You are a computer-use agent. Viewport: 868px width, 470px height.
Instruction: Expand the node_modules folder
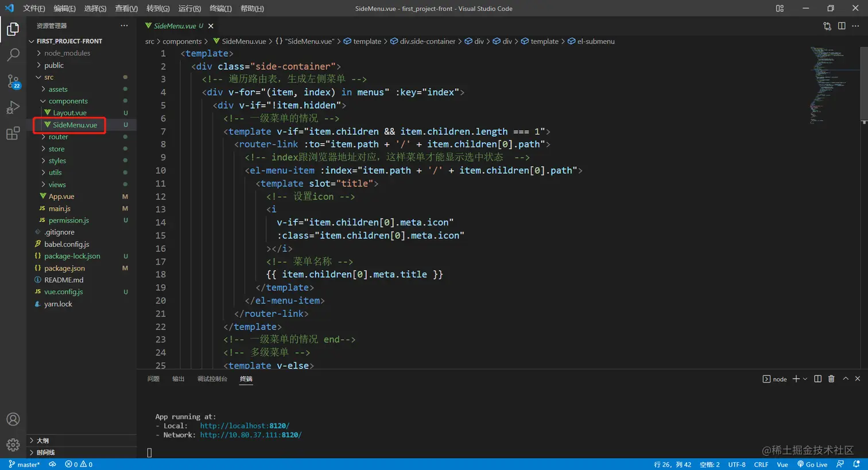67,53
